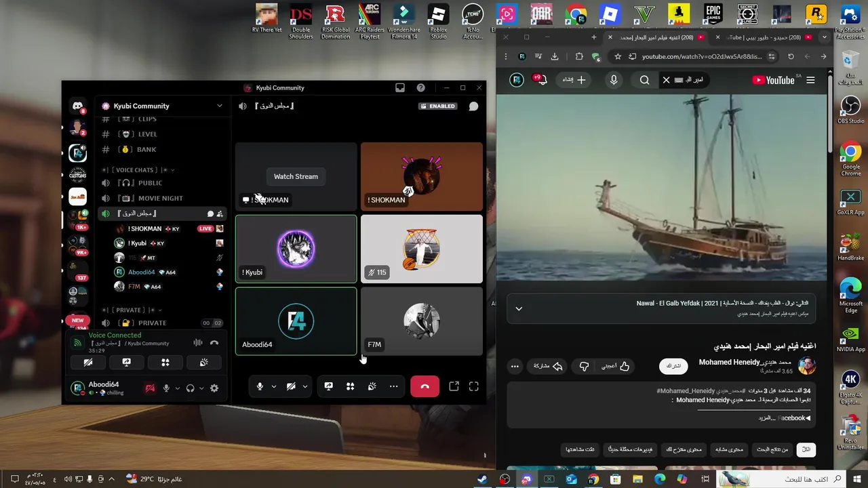This screenshot has width=868, height=488.
Task: Open the CLIPS text channel
Action: tap(162, 119)
